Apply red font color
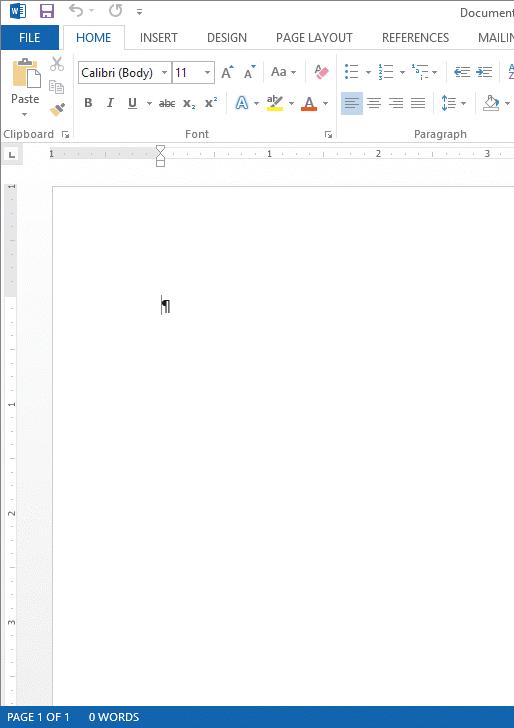This screenshot has width=514, height=728. [309, 103]
